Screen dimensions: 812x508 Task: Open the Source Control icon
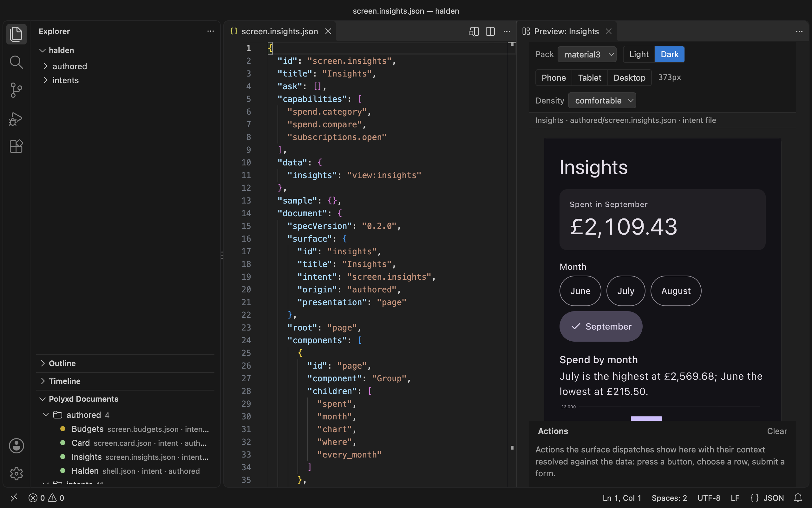[16, 90]
